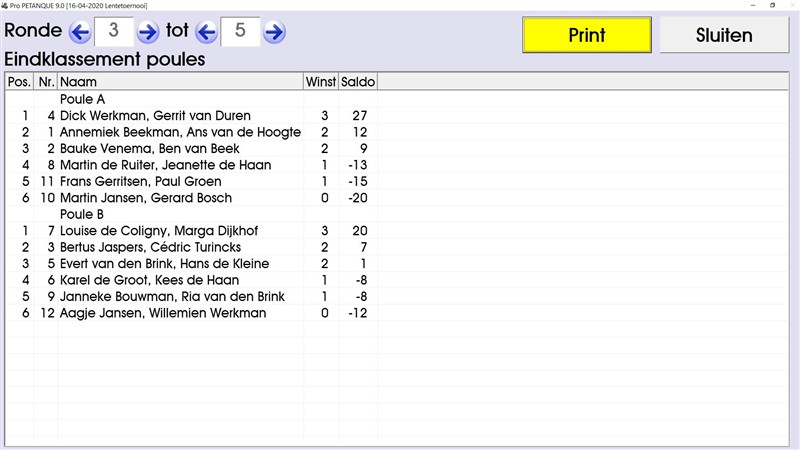
Task: Click the Pro PETANQUE app icon in title bar
Action: click(x=6, y=5)
